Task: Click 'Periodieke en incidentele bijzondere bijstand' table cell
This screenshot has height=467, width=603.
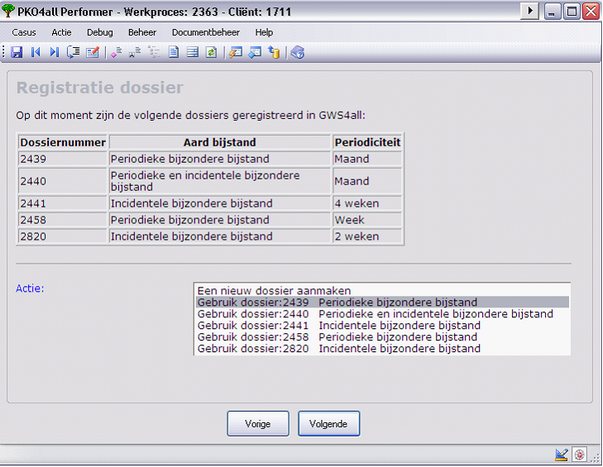Action: [x=220, y=181]
